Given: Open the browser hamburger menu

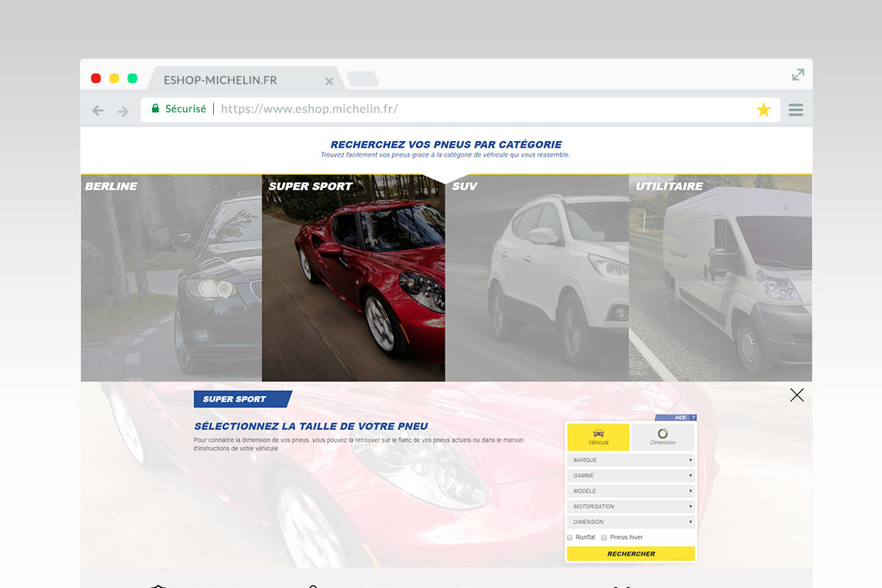Looking at the screenshot, I should pyautogui.click(x=795, y=110).
